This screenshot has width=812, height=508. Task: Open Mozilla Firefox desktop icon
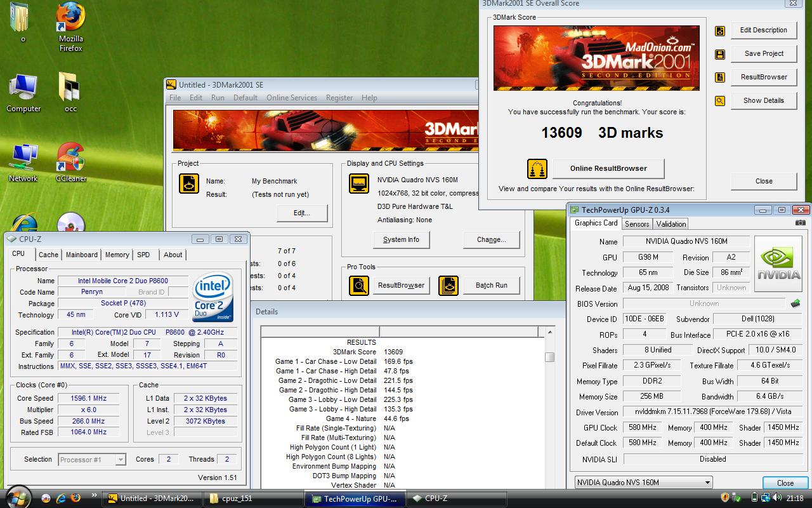70,27
